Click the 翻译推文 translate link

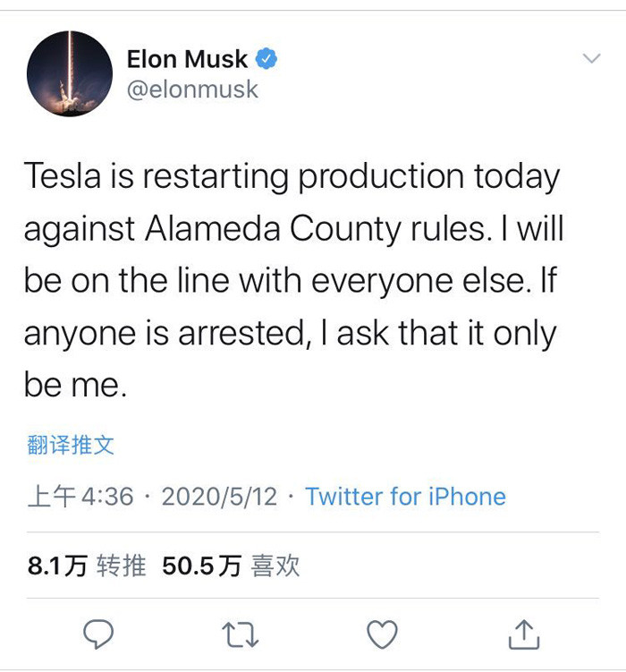(x=71, y=445)
